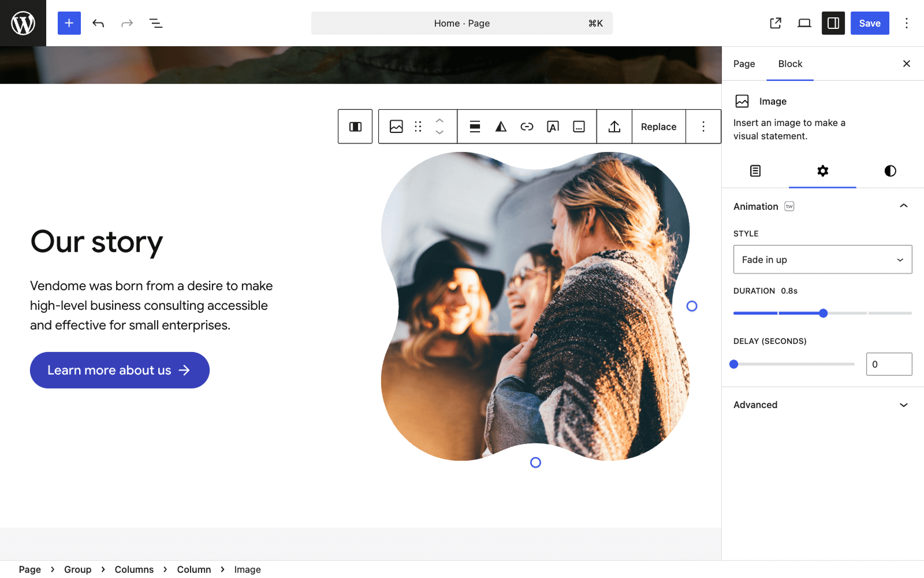Viewport: 924px width, 578px height.
Task: Click the Delay seconds slider handle
Action: pos(734,364)
